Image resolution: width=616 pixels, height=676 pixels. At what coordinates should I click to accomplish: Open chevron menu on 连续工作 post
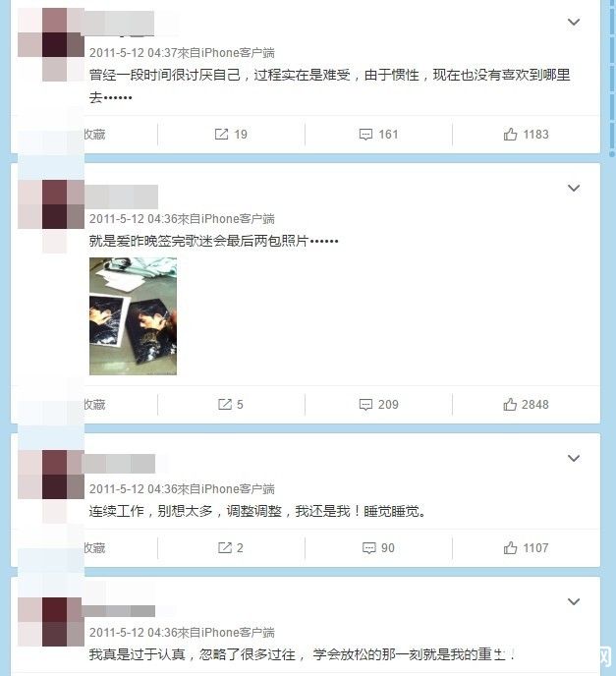click(x=574, y=458)
